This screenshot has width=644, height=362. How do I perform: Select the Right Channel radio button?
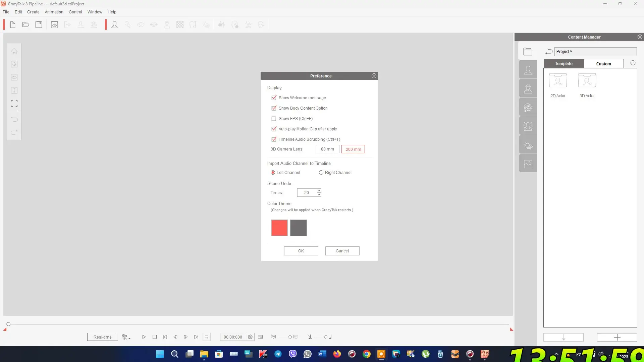[321, 173]
